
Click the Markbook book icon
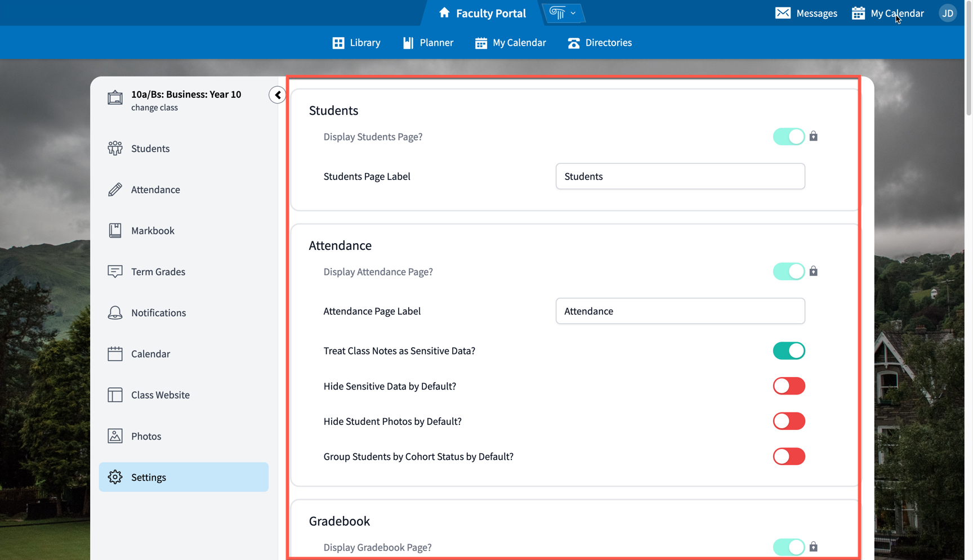[115, 230]
